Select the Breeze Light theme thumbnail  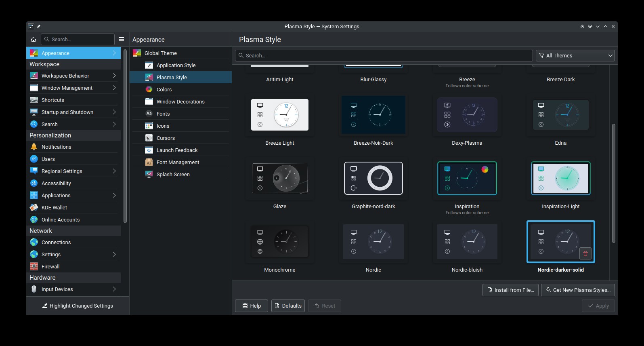(x=280, y=115)
